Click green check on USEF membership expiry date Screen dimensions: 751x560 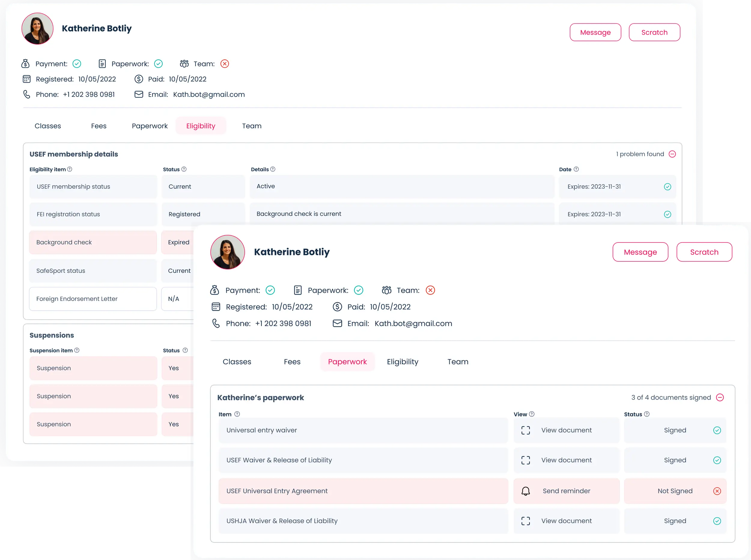click(x=667, y=187)
